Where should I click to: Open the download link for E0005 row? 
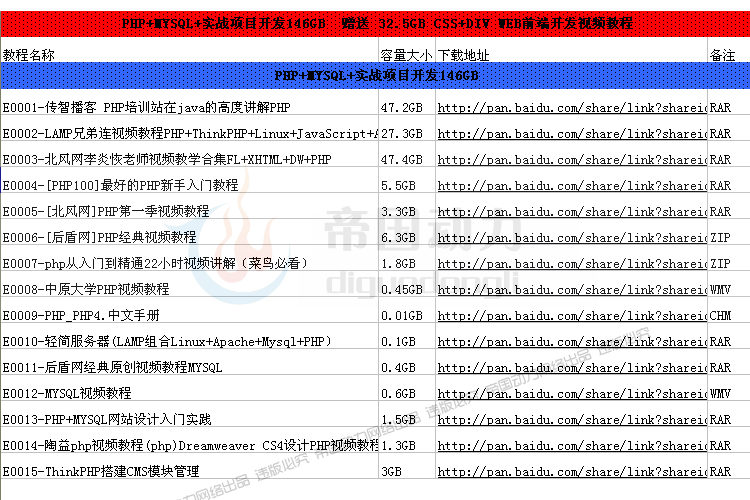[x=572, y=211]
